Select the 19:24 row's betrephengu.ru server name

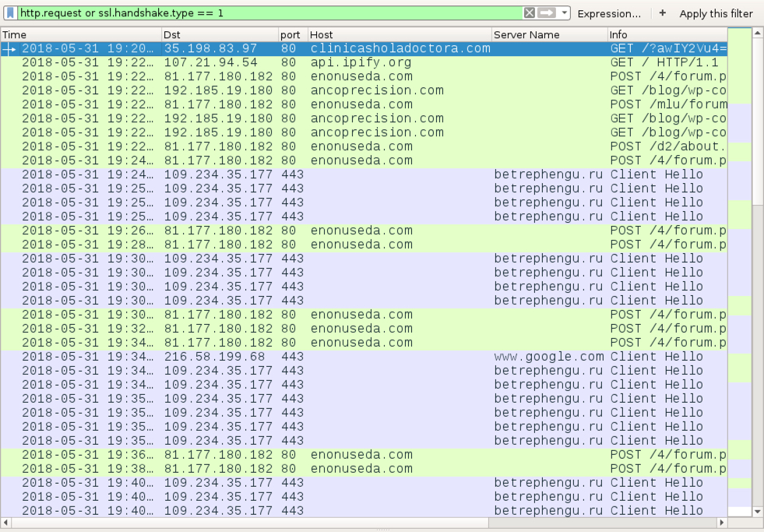(x=548, y=175)
